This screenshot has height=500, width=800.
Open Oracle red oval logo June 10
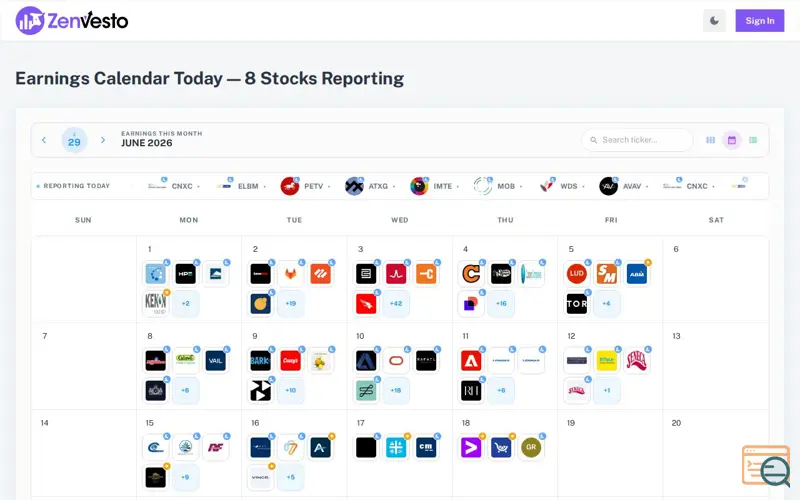pos(396,361)
